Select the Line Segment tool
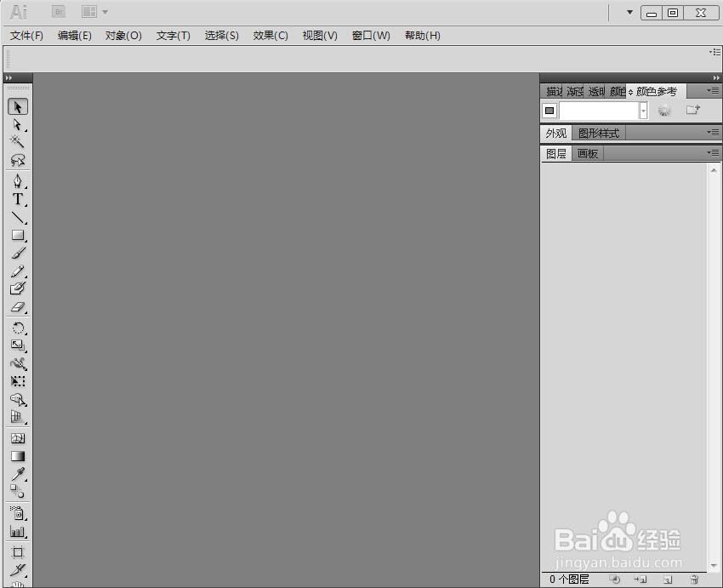 (x=18, y=217)
